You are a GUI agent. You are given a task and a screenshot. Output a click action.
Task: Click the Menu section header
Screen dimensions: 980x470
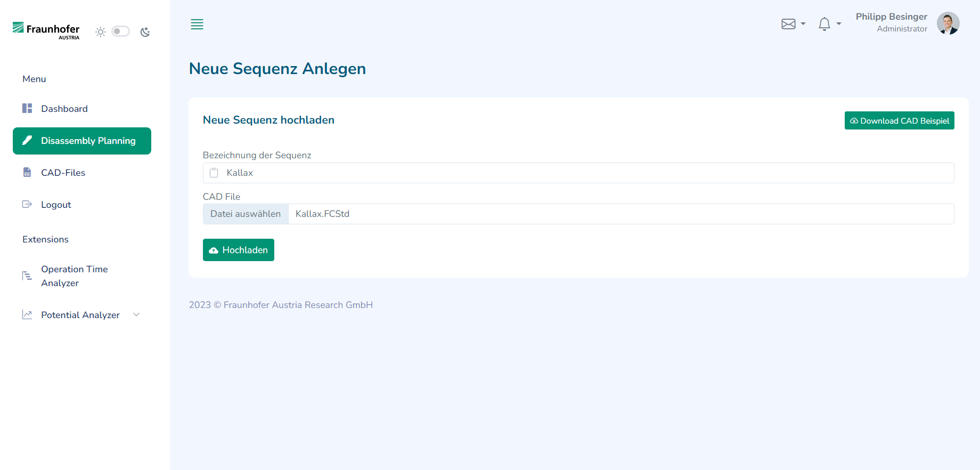[x=34, y=79]
